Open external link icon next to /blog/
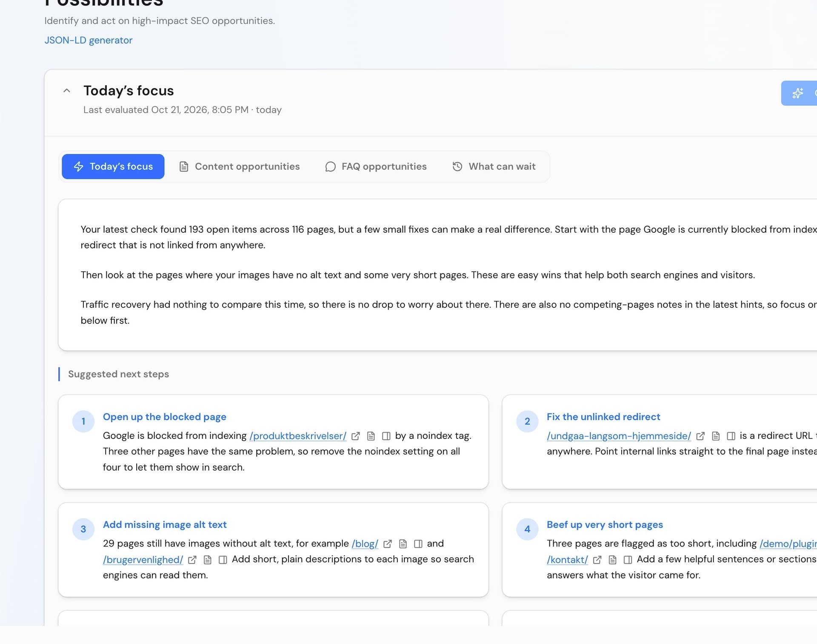Screen dimensions: 817x644 (388, 544)
